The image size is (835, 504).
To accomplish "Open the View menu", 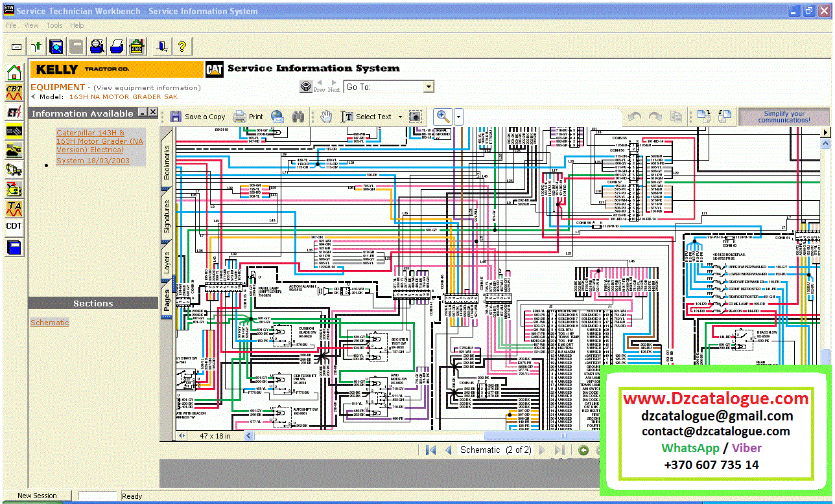I will coord(31,25).
